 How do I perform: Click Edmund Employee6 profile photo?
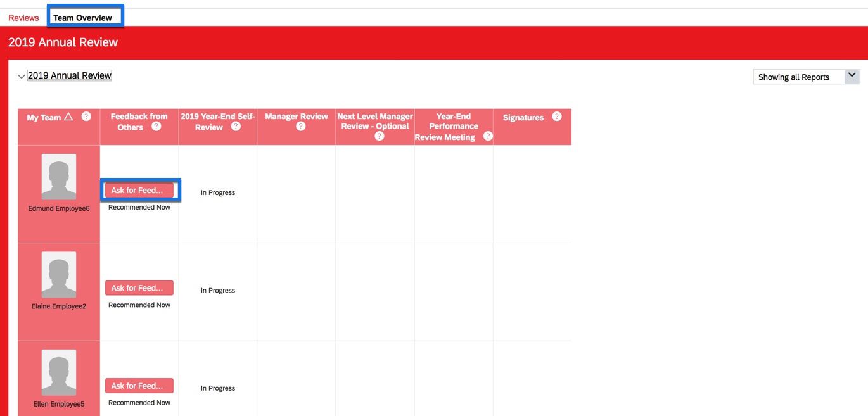(x=59, y=177)
